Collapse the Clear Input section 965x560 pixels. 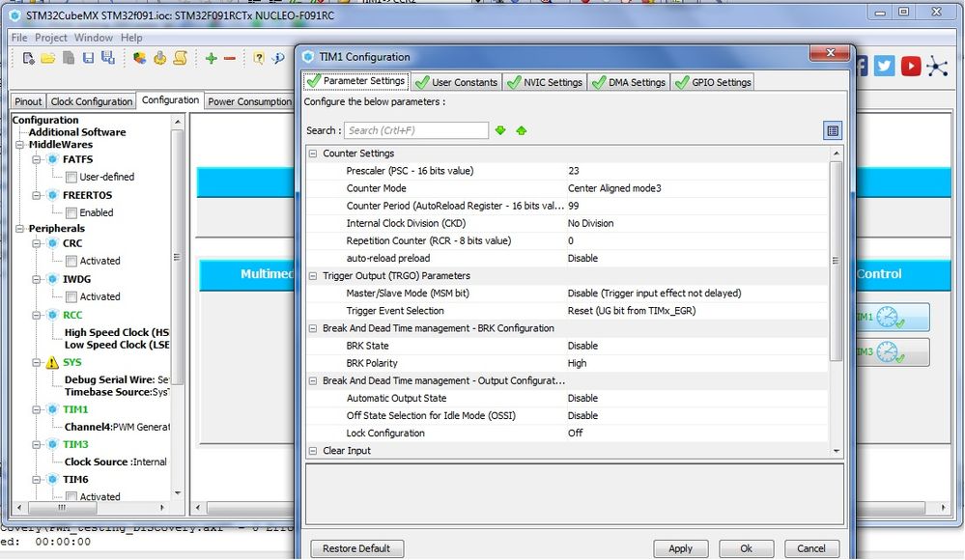point(313,451)
